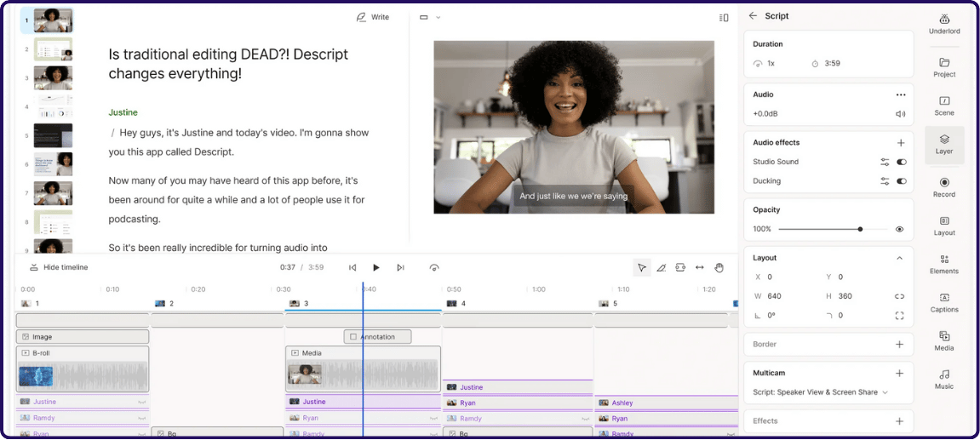
Task: Select the Annotation clip in timeline
Action: [x=377, y=337]
